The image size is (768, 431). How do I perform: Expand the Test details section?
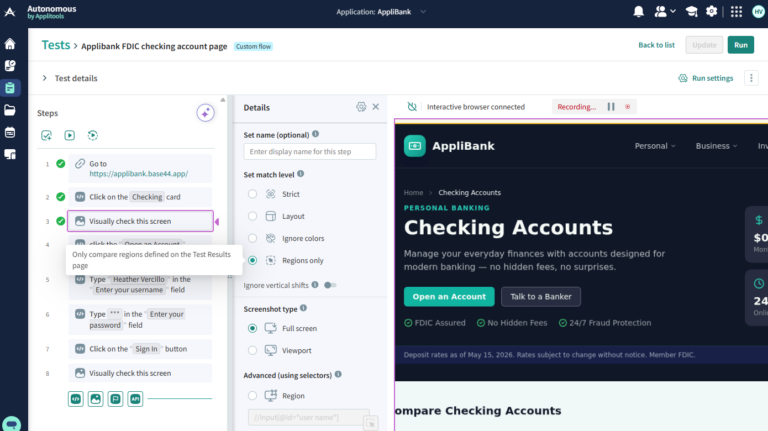point(45,78)
